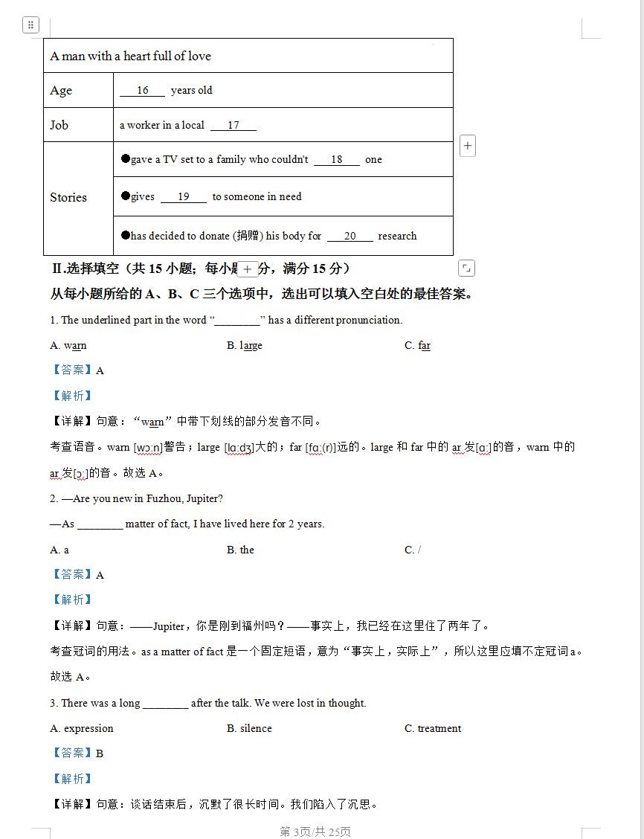Click option "B. the"

pyautogui.click(x=241, y=550)
